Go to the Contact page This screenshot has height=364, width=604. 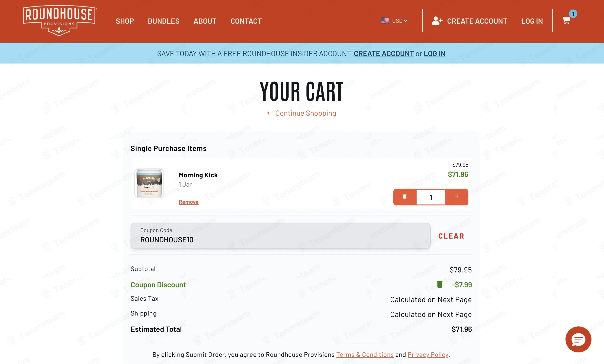pyautogui.click(x=246, y=21)
